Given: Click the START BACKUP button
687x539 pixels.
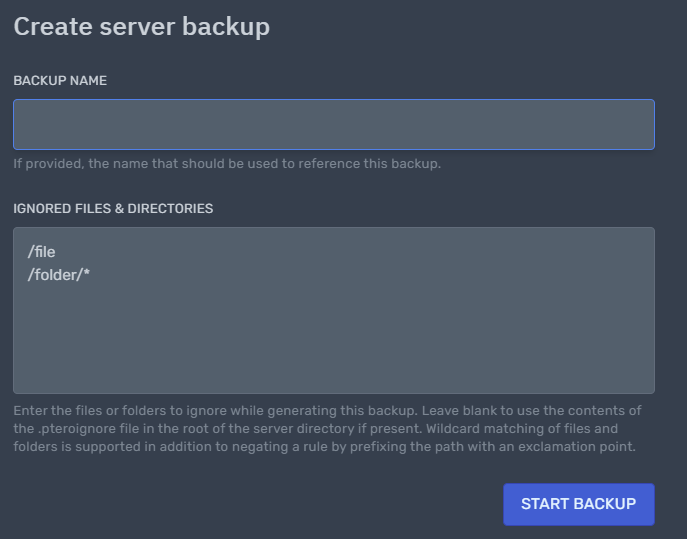Looking at the screenshot, I should (x=578, y=504).
